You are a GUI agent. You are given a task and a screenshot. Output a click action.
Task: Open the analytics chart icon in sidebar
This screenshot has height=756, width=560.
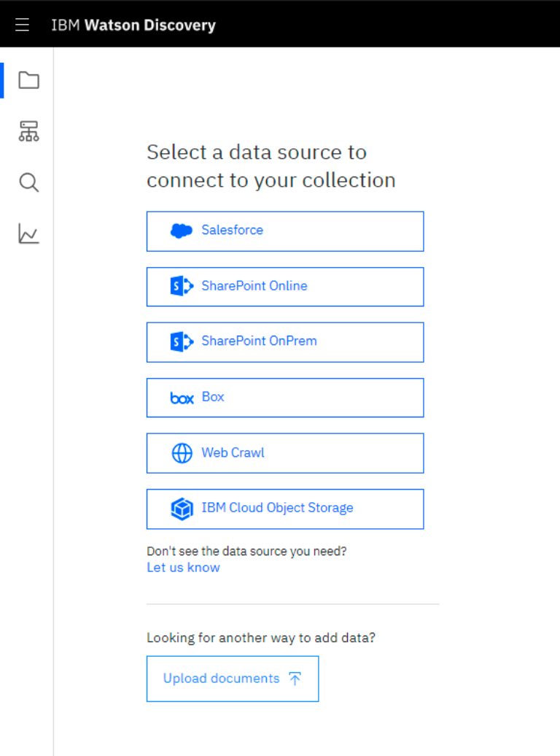[x=29, y=234]
